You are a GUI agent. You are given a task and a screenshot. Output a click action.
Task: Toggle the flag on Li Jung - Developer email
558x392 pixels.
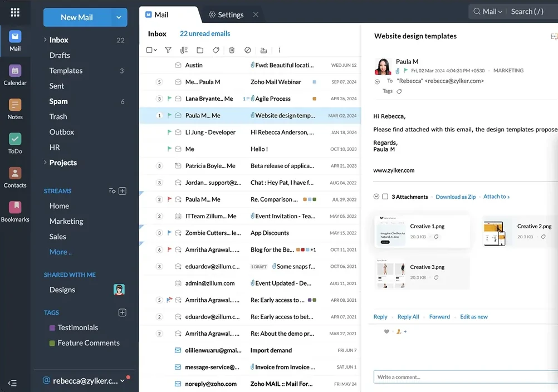pyautogui.click(x=169, y=132)
